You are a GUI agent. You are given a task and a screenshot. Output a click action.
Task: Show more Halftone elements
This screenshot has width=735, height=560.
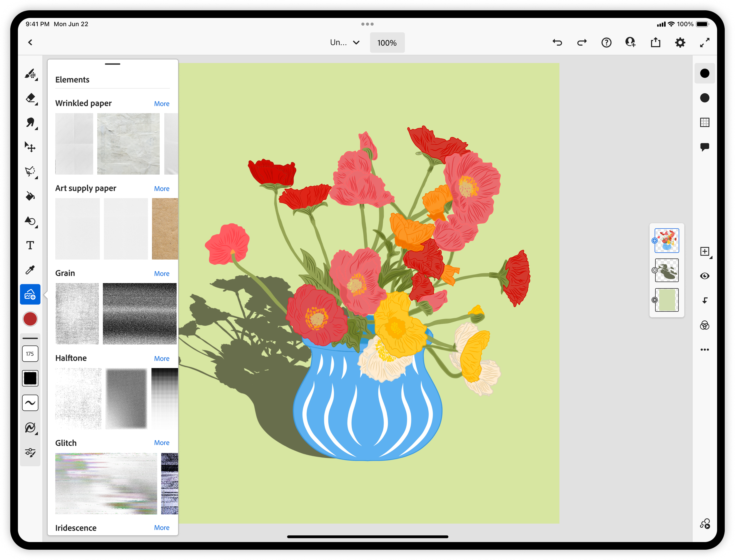pos(162,359)
